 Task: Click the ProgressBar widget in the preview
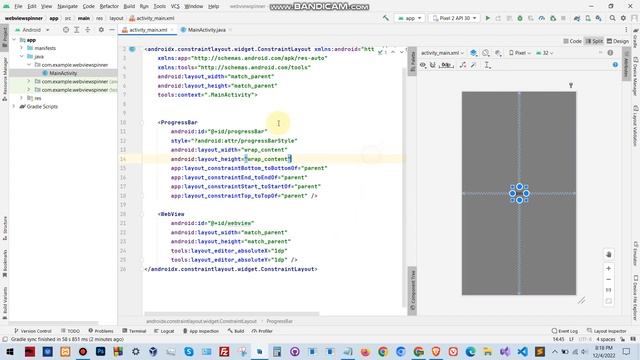click(x=519, y=193)
